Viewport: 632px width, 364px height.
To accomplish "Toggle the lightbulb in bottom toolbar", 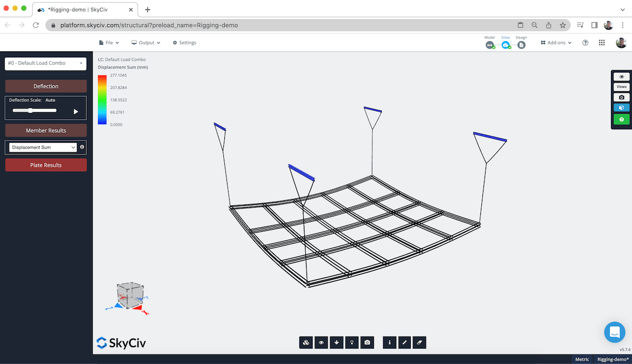I will (352, 342).
